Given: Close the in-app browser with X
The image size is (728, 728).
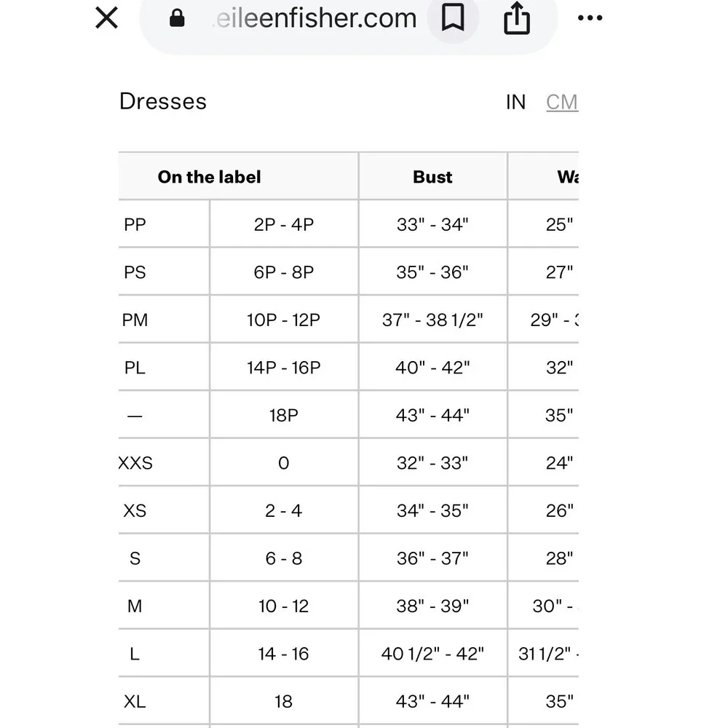Looking at the screenshot, I should (x=106, y=18).
